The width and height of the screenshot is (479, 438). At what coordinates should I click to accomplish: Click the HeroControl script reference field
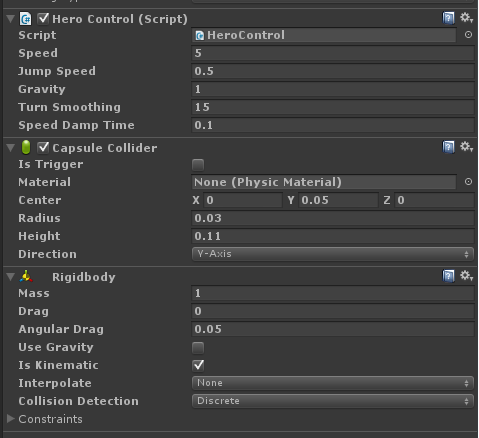[324, 35]
